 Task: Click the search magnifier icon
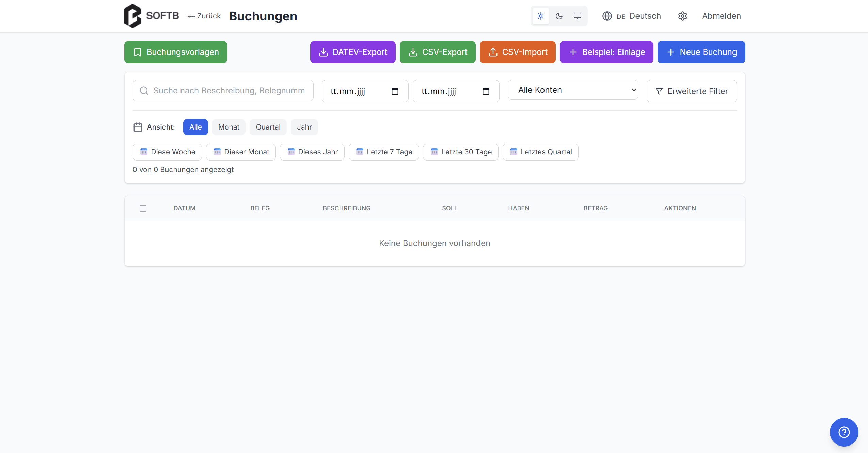[144, 91]
